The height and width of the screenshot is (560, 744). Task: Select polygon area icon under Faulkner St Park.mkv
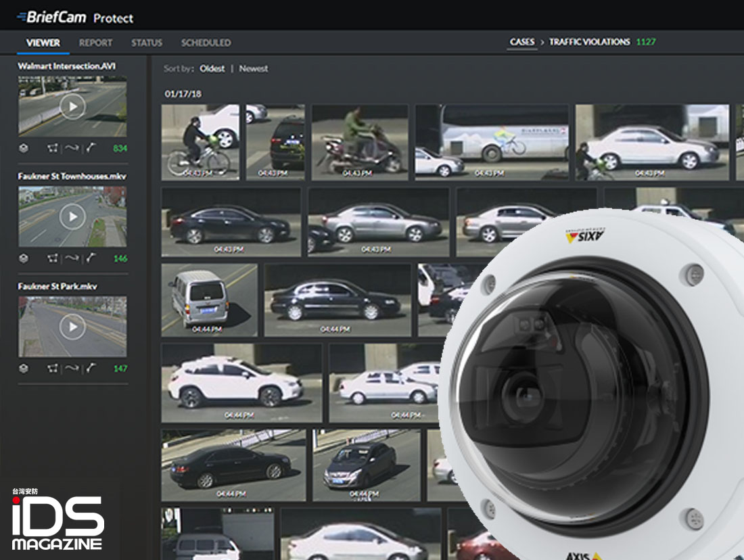(53, 369)
